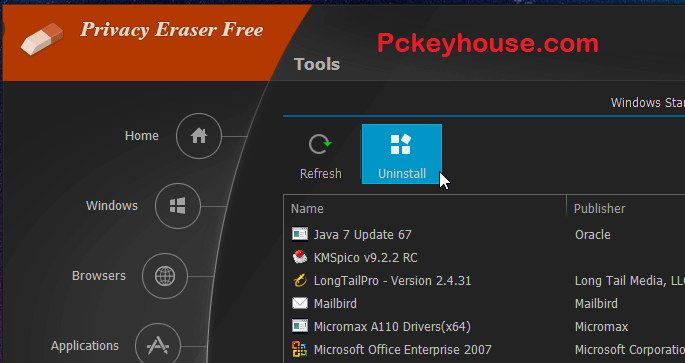This screenshot has height=363, width=685.
Task: Open the Browsers globe icon
Action: (x=165, y=276)
